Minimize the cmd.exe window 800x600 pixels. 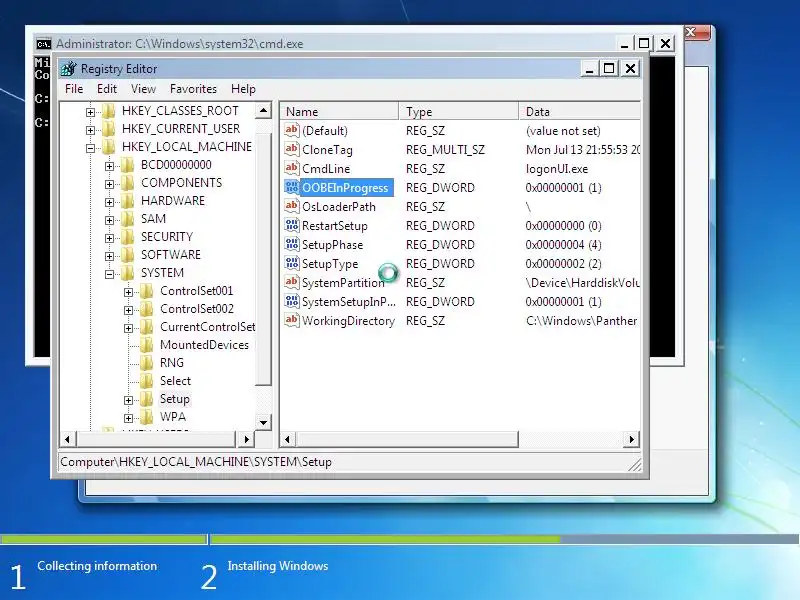624,44
